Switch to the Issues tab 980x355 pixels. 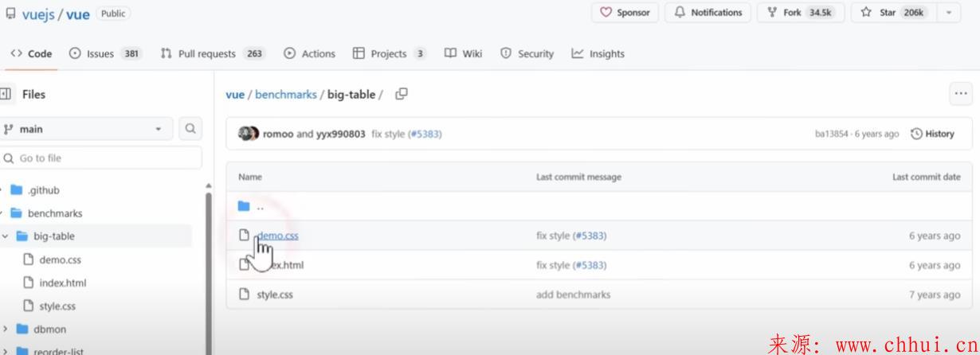[x=105, y=54]
